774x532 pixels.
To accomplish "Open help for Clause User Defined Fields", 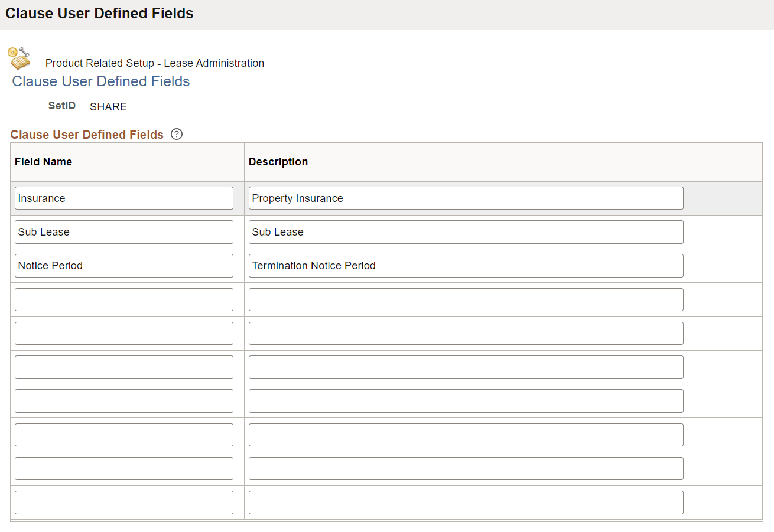I will point(176,134).
